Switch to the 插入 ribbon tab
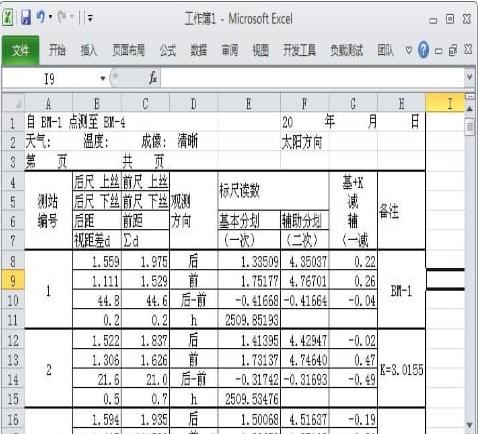 (89, 51)
